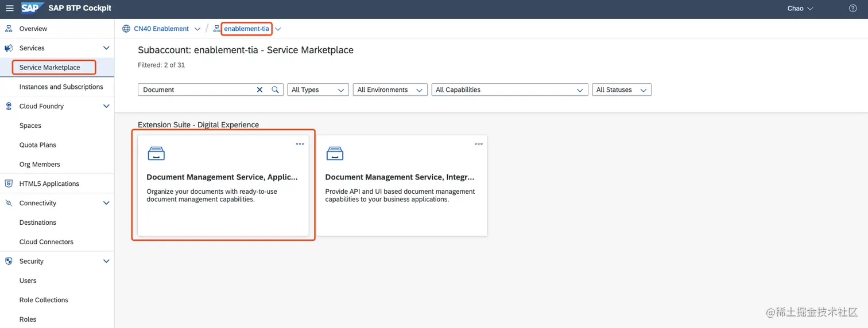Open Spaces under Cloud Foundry
Viewport: 868px width, 328px height.
tap(30, 126)
